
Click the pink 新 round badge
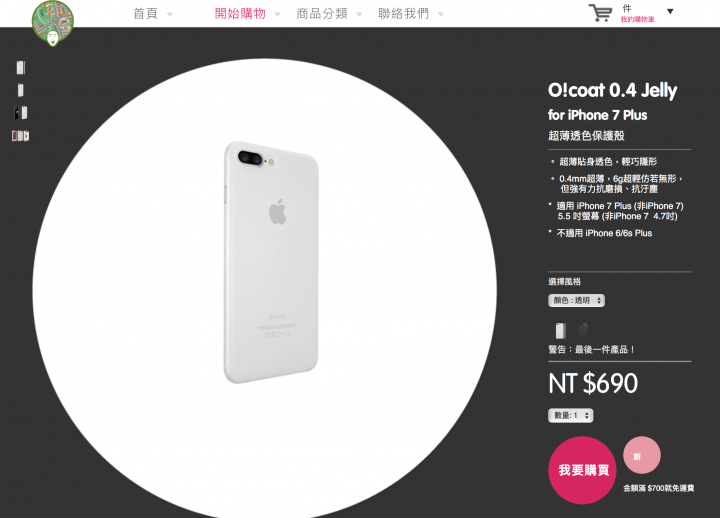[641, 455]
